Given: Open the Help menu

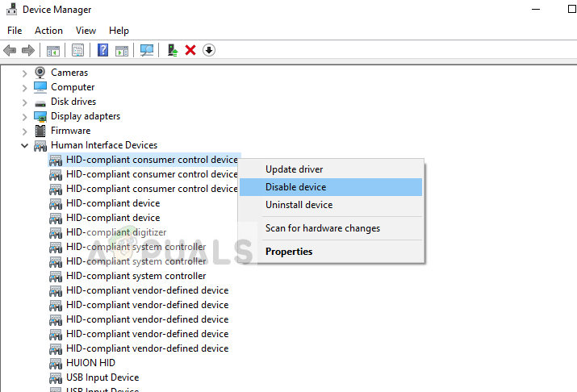Looking at the screenshot, I should 119,31.
